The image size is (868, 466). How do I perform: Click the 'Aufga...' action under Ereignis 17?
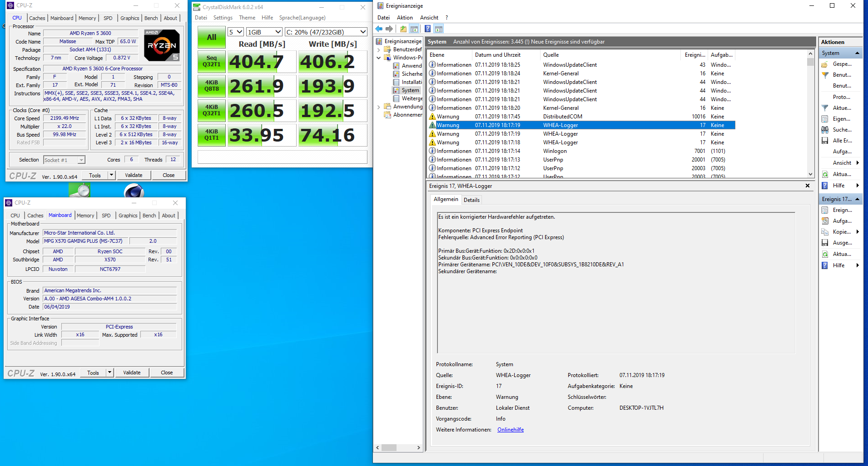(842, 221)
